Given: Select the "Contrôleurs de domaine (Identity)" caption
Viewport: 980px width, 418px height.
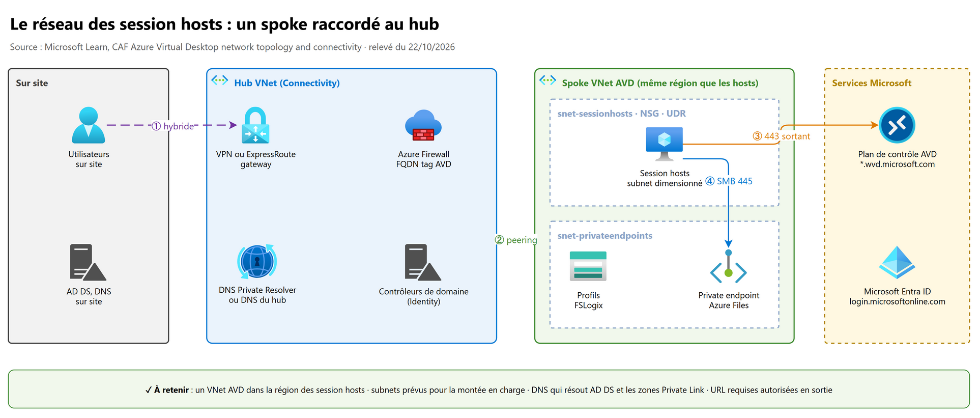Looking at the screenshot, I should coord(423,296).
